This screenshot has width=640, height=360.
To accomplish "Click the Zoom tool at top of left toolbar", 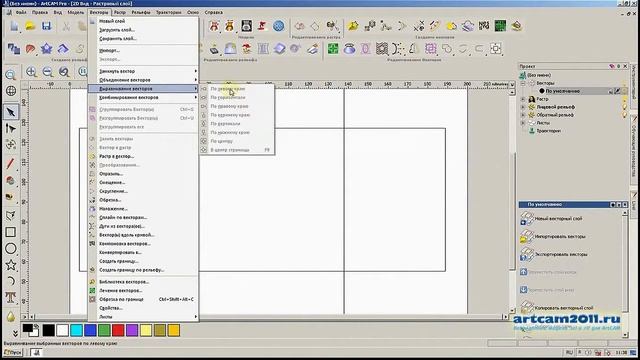I will coord(11,75).
